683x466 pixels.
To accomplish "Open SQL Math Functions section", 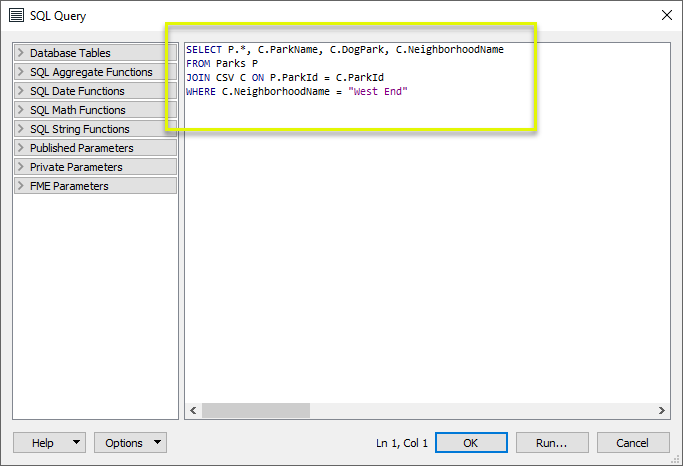I will (95, 110).
